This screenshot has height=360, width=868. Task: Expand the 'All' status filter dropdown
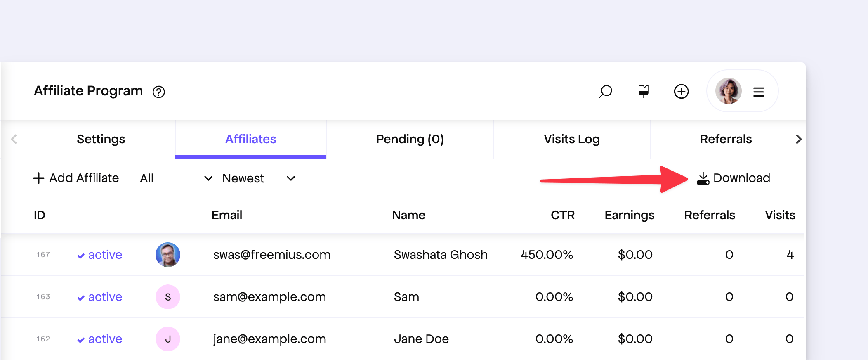tap(176, 178)
